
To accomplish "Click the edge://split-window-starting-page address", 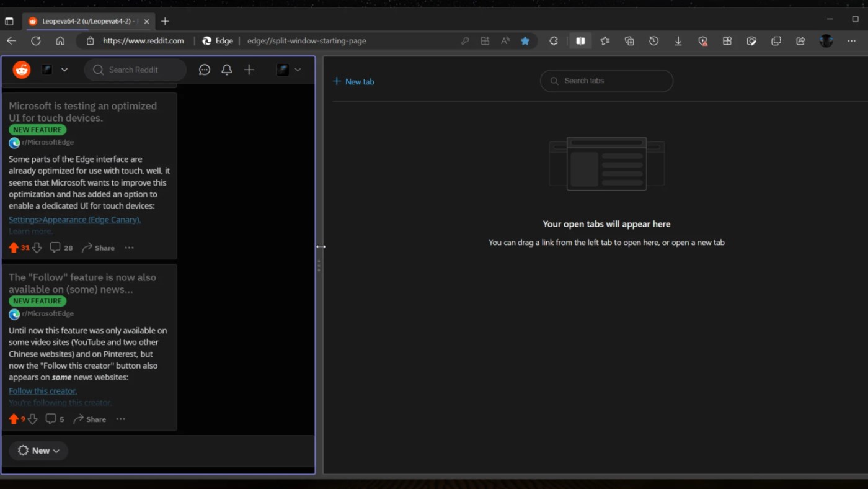I will (307, 41).
